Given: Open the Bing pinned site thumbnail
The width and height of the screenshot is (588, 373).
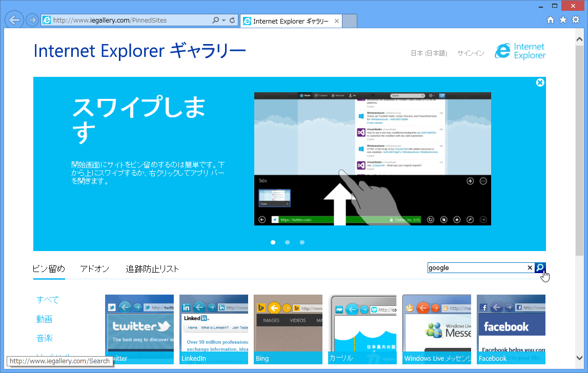Looking at the screenshot, I should coord(288,329).
